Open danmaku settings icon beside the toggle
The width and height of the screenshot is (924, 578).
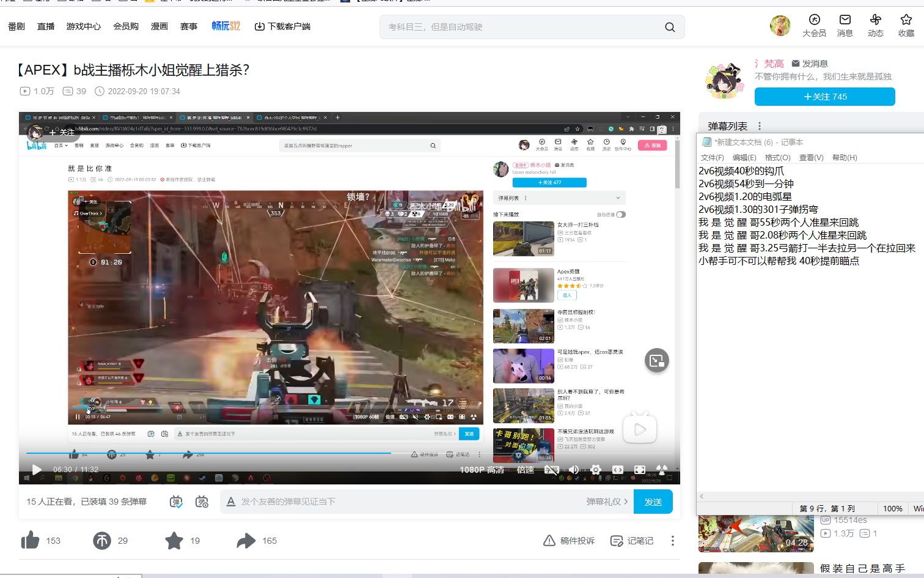coord(202,502)
